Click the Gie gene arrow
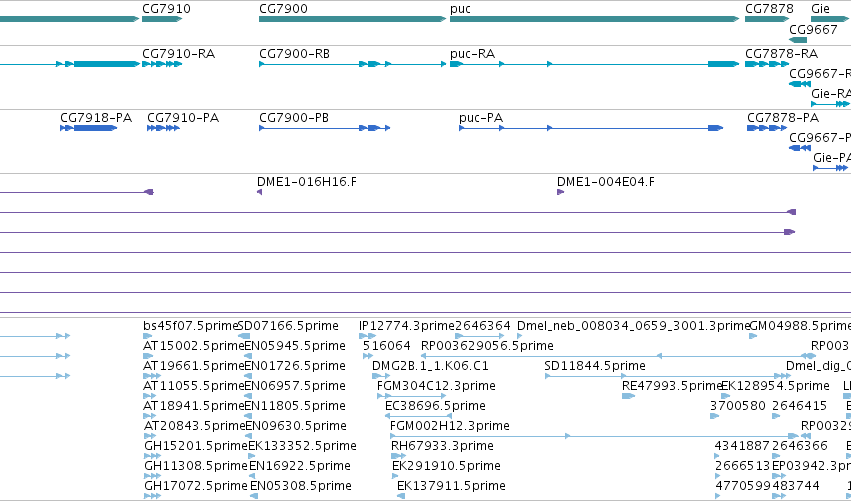851x501 pixels. (829, 19)
